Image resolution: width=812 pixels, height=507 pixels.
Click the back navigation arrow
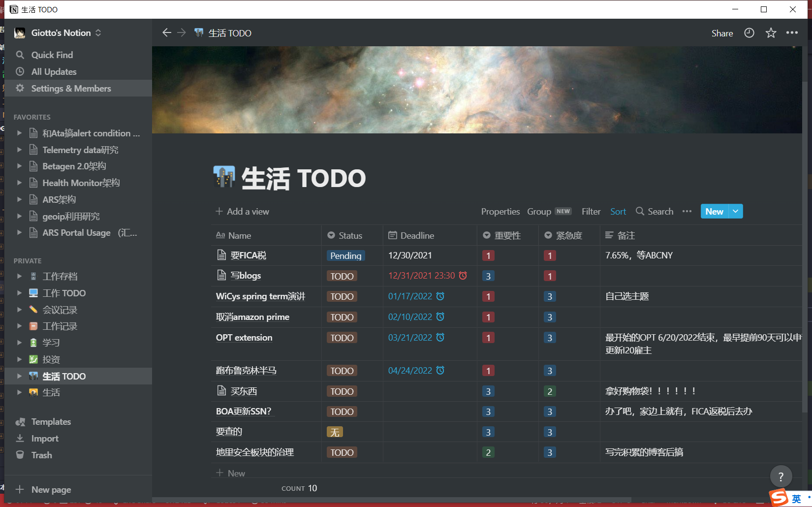[167, 32]
